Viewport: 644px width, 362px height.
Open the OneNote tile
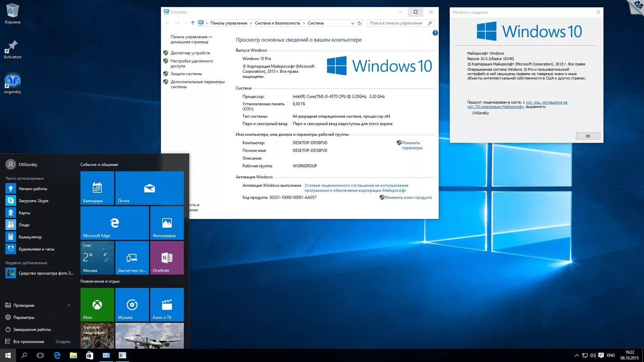point(167,257)
